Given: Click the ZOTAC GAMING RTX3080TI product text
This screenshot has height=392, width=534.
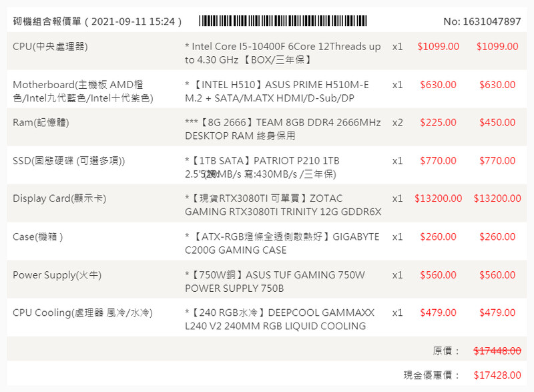Looking at the screenshot, I should [283, 205].
